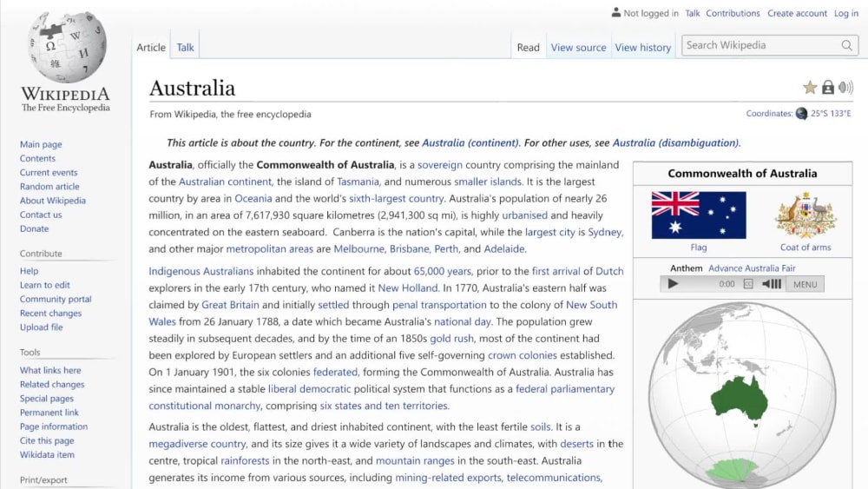Open a Random article
Viewport: 868px width, 489px height.
49,186
